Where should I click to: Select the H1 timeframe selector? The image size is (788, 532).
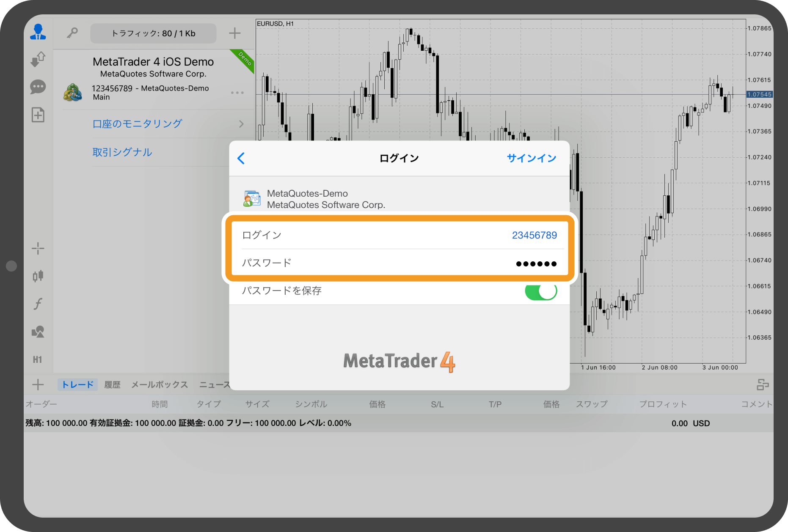click(x=38, y=359)
